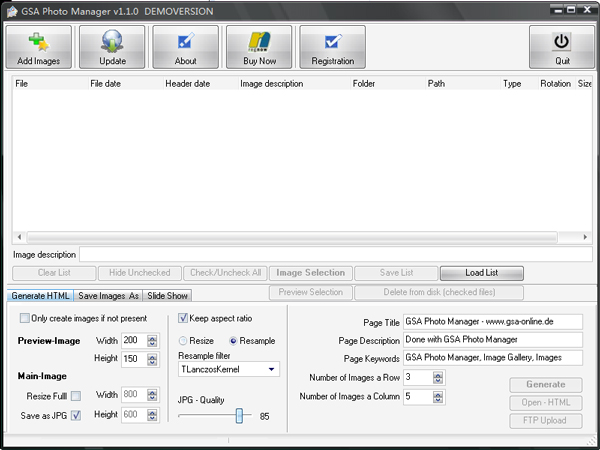Sort by Image description column header
Viewport: 600px width, 450px height.
[x=294, y=83]
